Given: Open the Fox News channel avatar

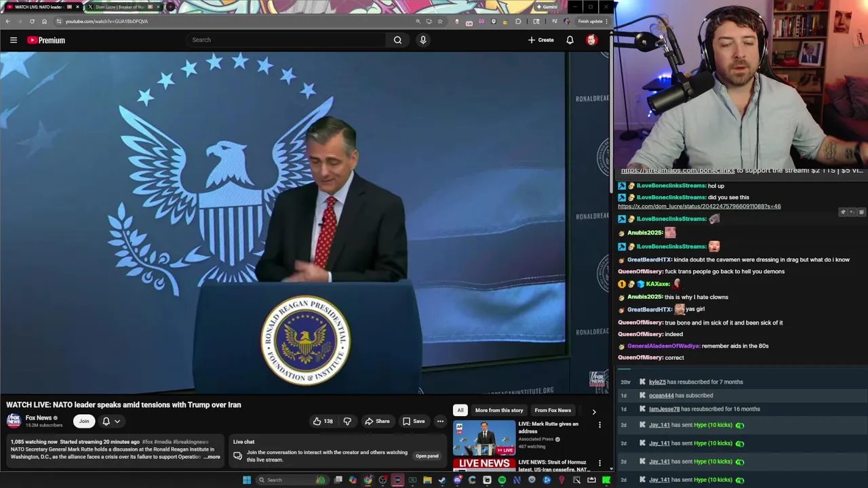Looking at the screenshot, I should pyautogui.click(x=14, y=421).
